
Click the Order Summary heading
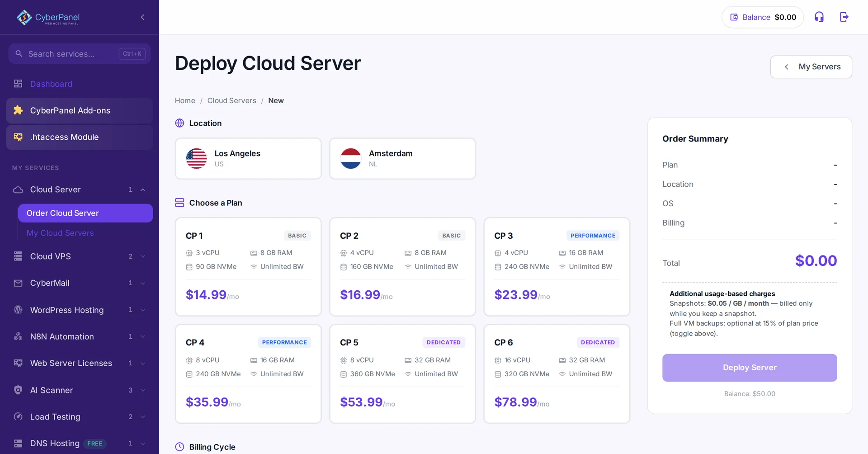click(695, 139)
